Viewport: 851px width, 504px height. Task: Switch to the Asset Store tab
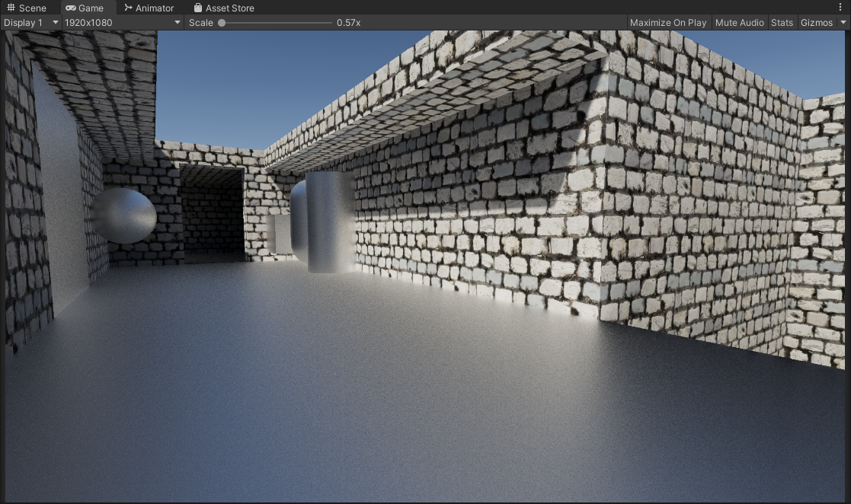point(229,8)
